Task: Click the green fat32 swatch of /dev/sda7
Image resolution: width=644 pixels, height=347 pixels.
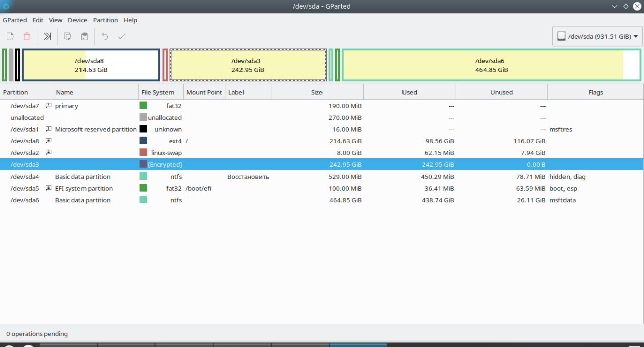Action: pos(143,106)
